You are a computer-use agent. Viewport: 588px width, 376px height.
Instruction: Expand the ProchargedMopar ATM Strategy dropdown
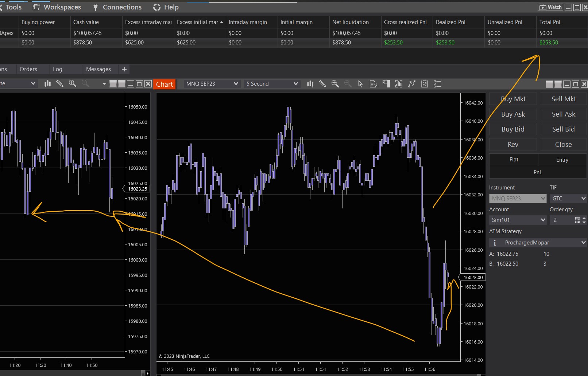tap(538, 243)
